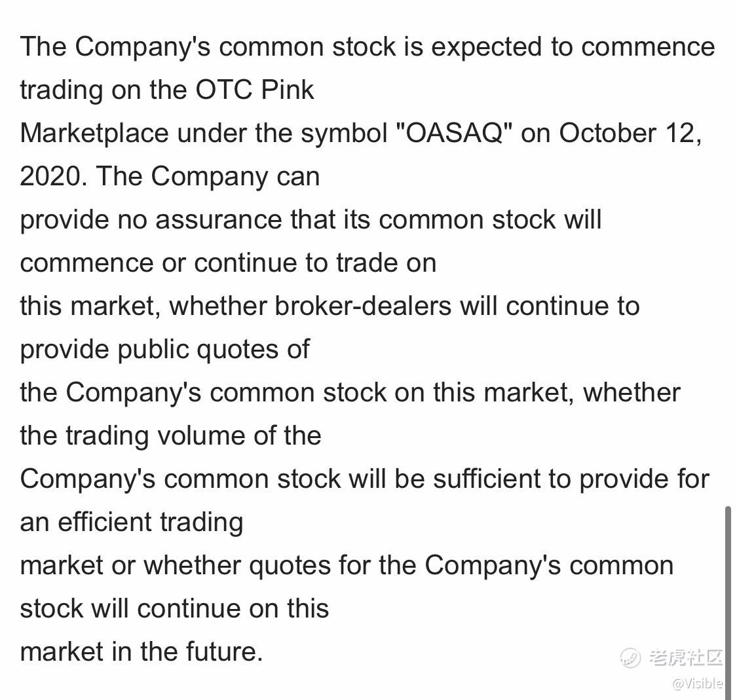This screenshot has width=737, height=700.
Task: Click the phrase "an efficient trading"
Action: pyautogui.click(x=131, y=522)
